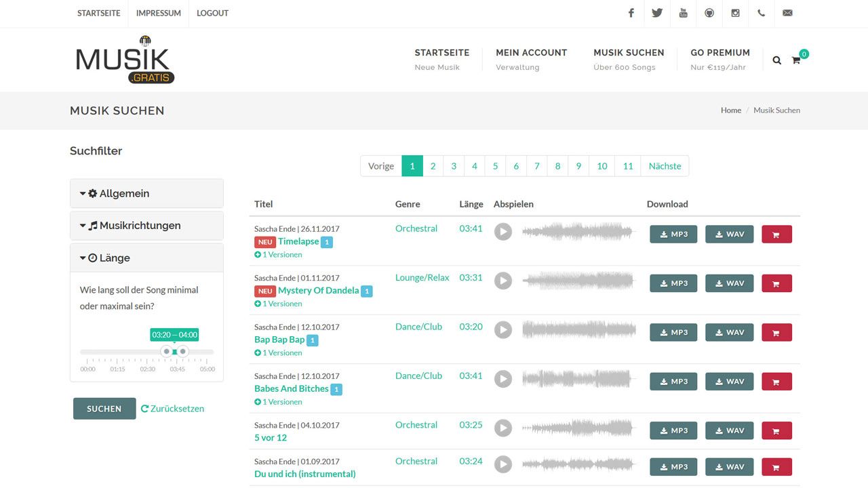This screenshot has height=488, width=868.
Task: Click the Instagram icon in the top bar
Action: click(x=735, y=13)
